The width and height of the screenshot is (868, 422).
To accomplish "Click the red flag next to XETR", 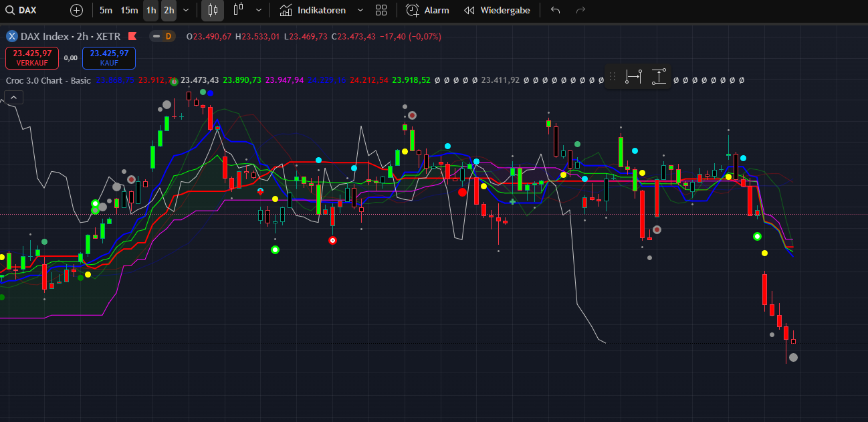I will (132, 36).
